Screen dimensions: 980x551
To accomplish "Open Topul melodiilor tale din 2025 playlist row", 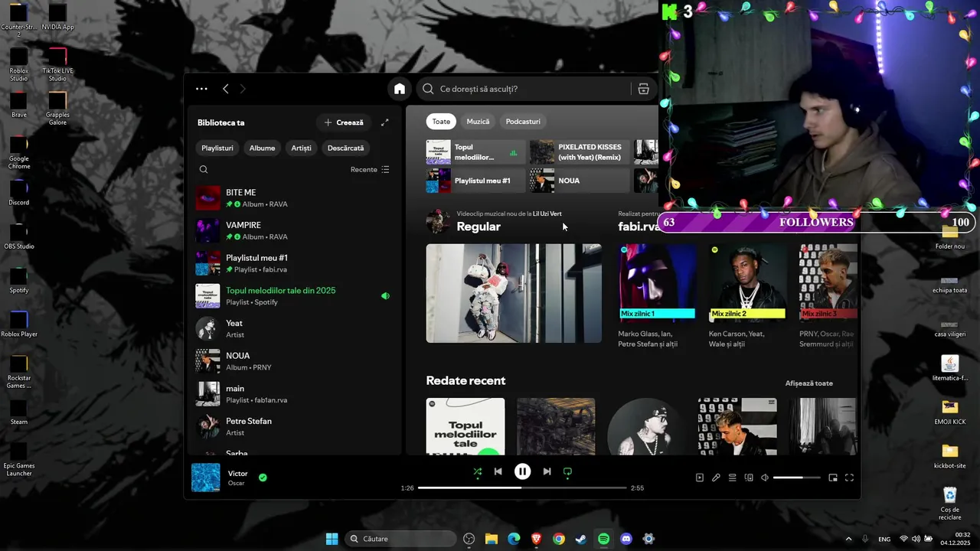I will (295, 296).
